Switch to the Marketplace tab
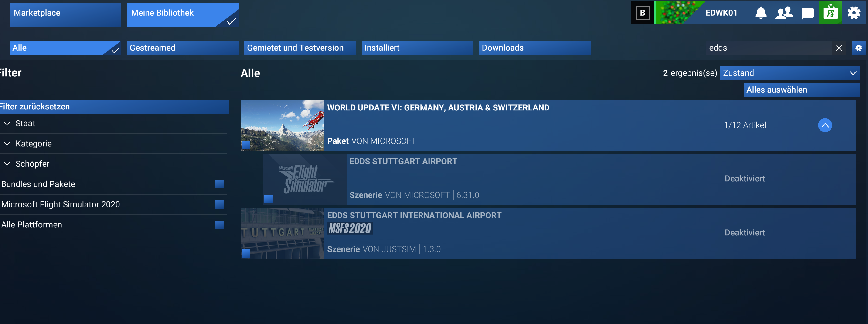Image resolution: width=868 pixels, height=324 pixels. [65, 15]
